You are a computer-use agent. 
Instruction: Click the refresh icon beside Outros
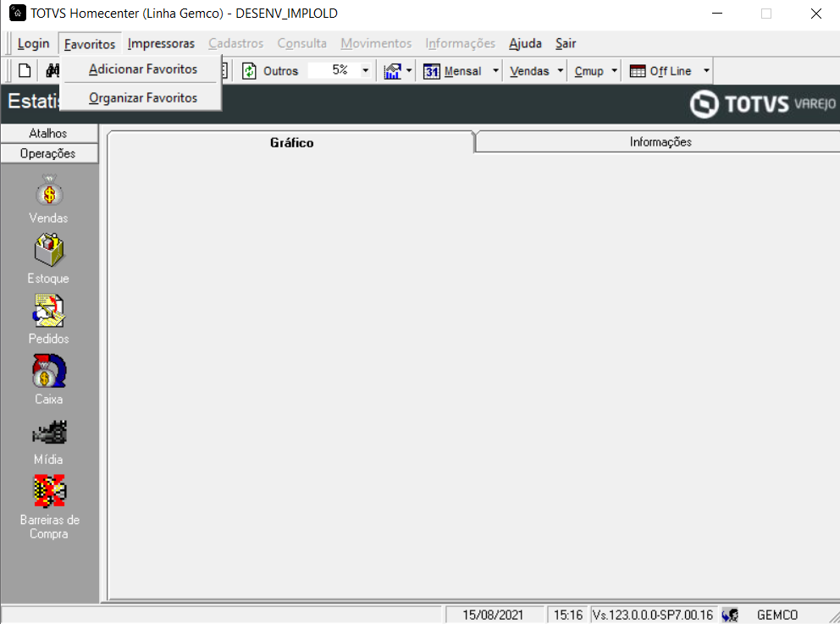249,71
